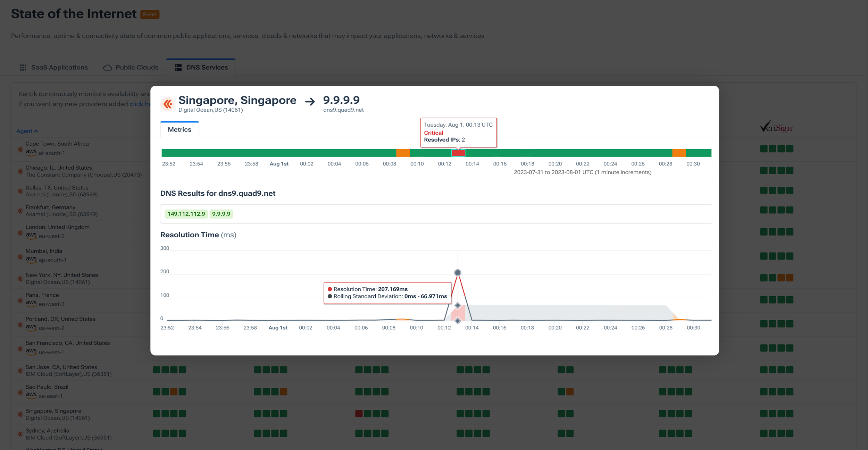Click the Quad9 agent icon next to Singapore heading

[167, 103]
